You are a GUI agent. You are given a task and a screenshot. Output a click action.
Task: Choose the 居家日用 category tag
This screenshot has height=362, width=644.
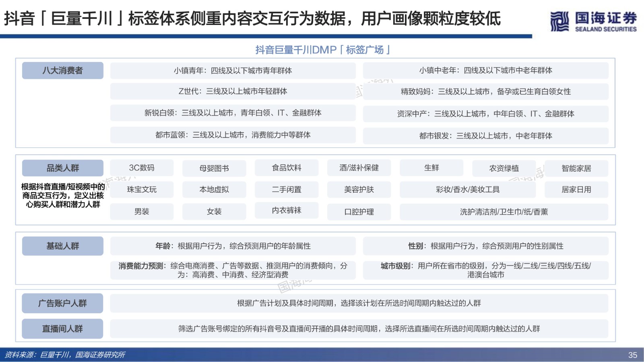coord(576,190)
